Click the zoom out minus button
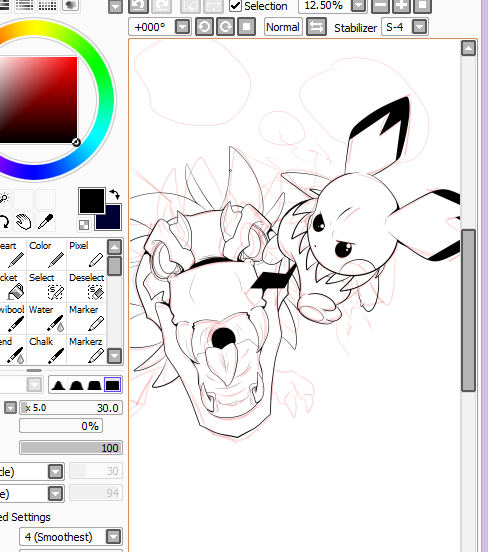488x552 pixels. [x=380, y=6]
